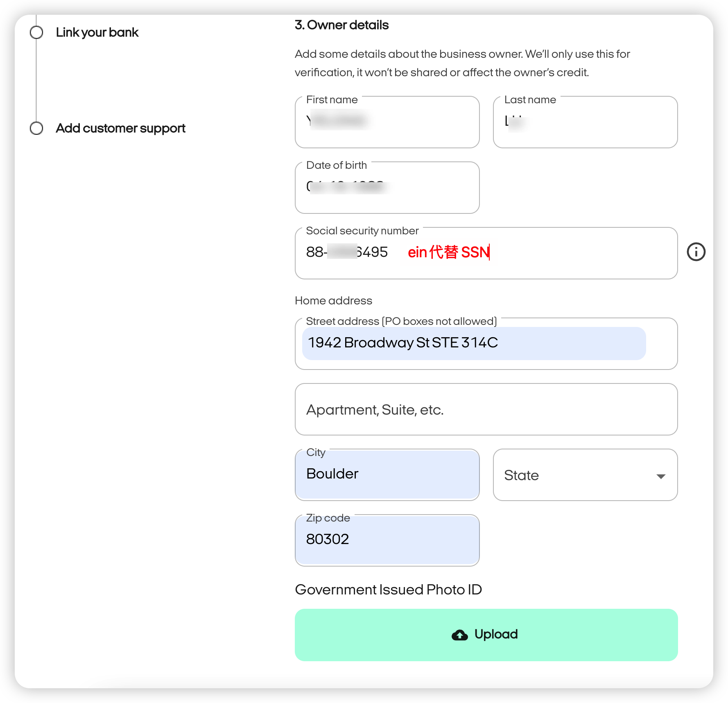Click the red 'ein 代替 SSN' annotation text

click(x=448, y=252)
